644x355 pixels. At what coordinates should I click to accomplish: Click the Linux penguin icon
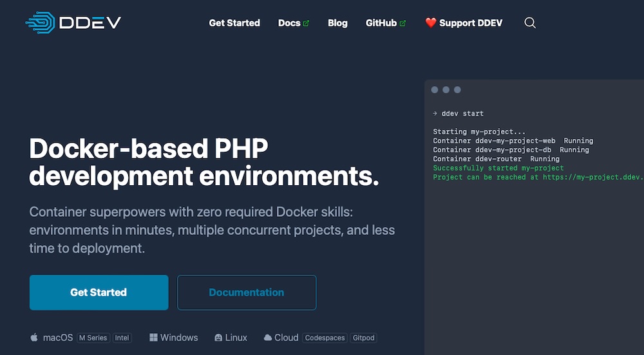(x=218, y=338)
